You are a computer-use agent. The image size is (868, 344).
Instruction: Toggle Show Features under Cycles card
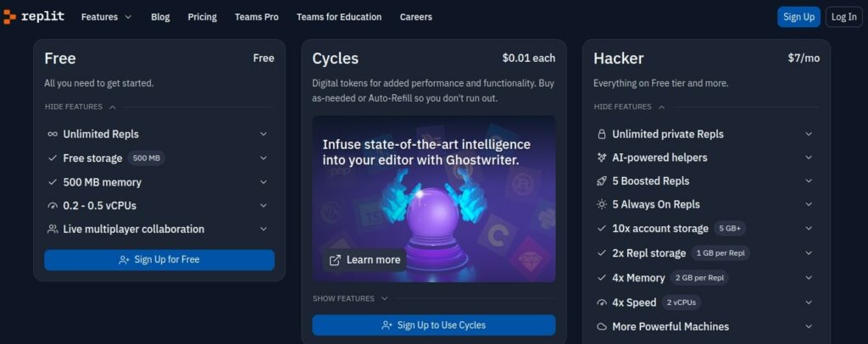(x=349, y=298)
